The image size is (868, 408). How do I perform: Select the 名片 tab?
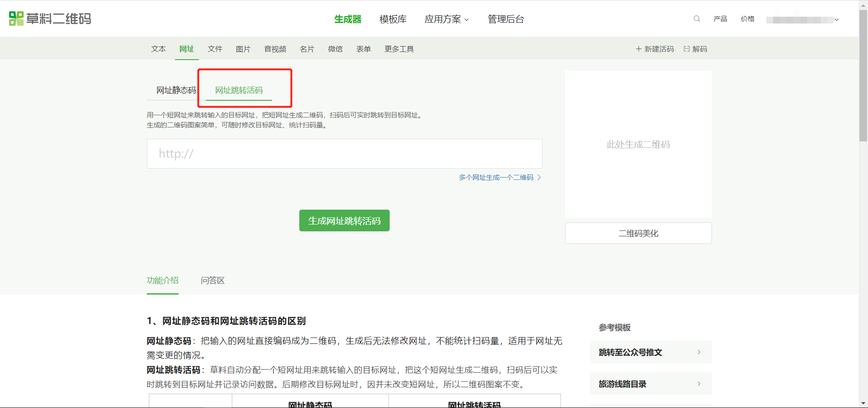click(x=307, y=49)
